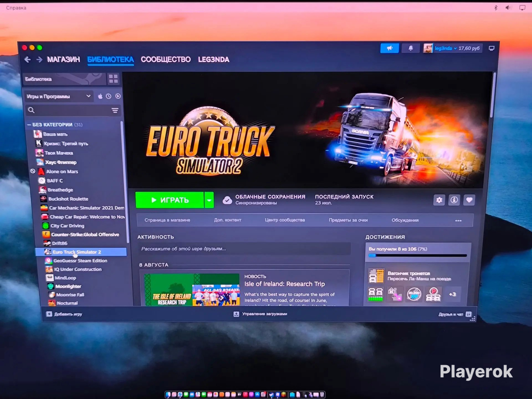
Task: Click the achievements progress bar
Action: tap(417, 255)
